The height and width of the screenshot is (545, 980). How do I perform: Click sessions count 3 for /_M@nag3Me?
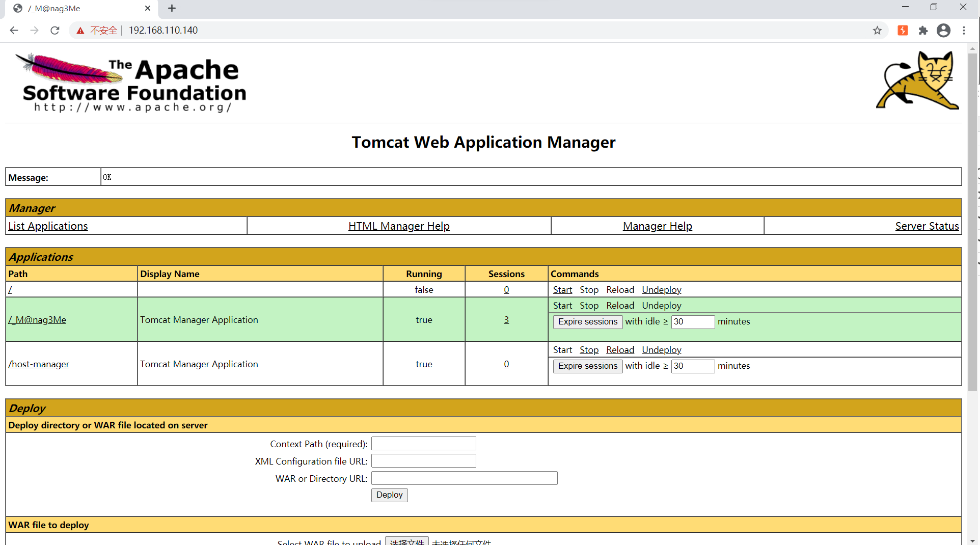[506, 320]
